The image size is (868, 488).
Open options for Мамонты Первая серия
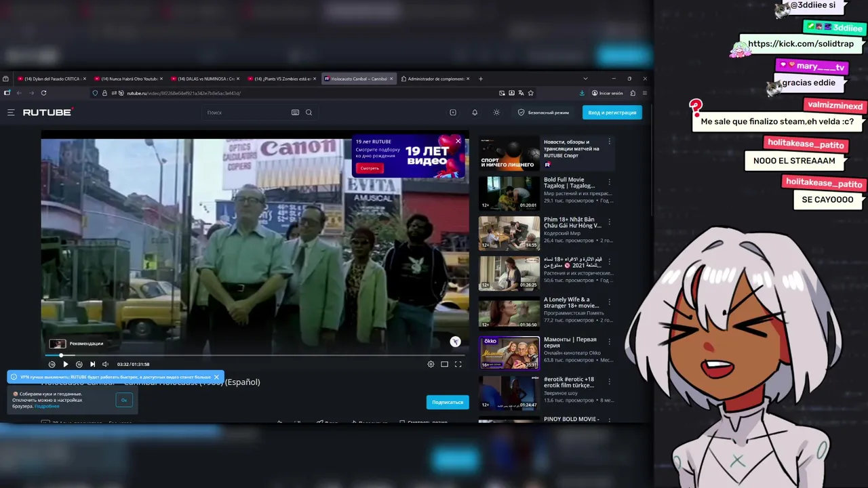coord(609,342)
